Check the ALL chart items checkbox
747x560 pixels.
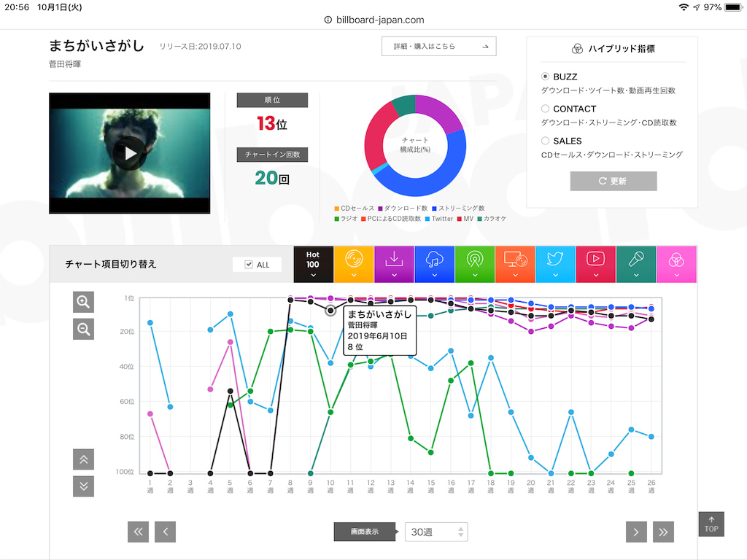[x=249, y=264]
